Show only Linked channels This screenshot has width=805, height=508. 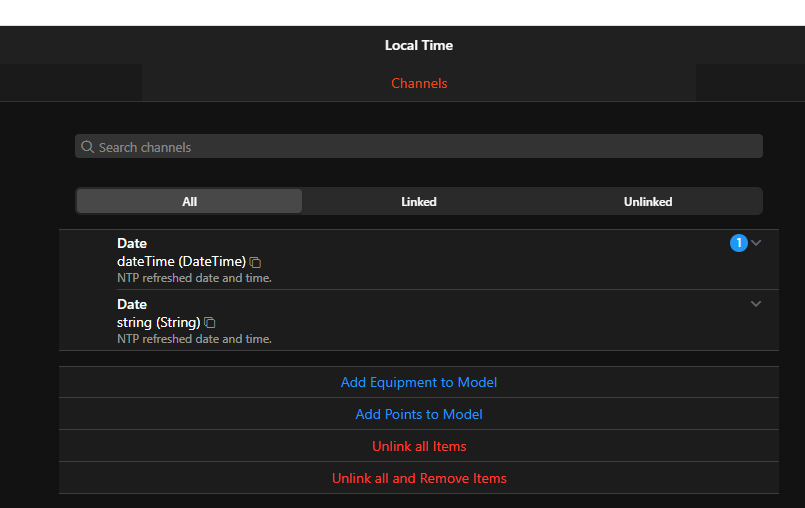pos(419,201)
